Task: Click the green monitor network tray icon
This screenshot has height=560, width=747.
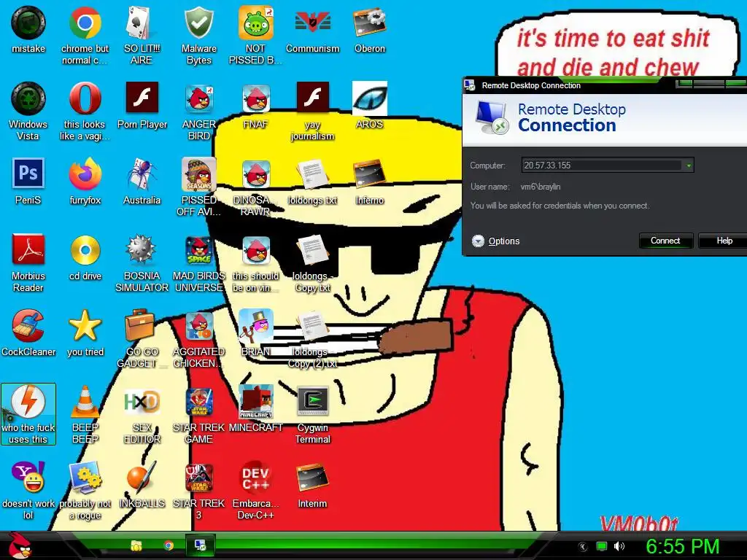Action: coord(602,546)
